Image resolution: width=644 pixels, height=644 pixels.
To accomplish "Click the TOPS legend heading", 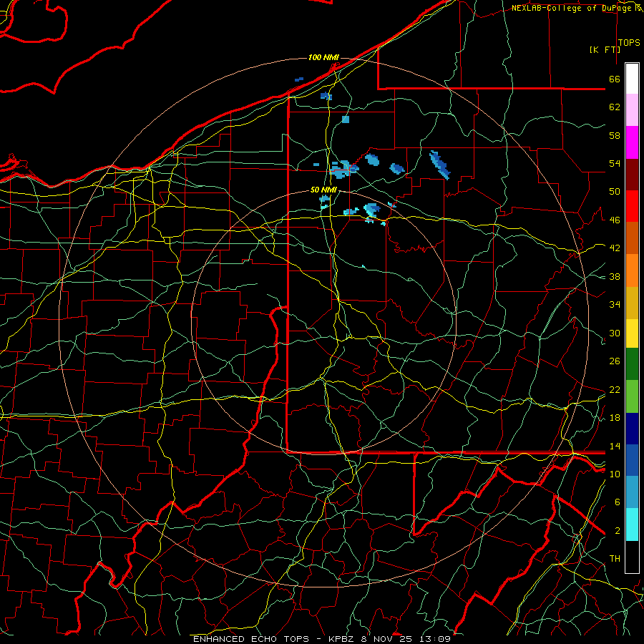I will click(x=628, y=43).
